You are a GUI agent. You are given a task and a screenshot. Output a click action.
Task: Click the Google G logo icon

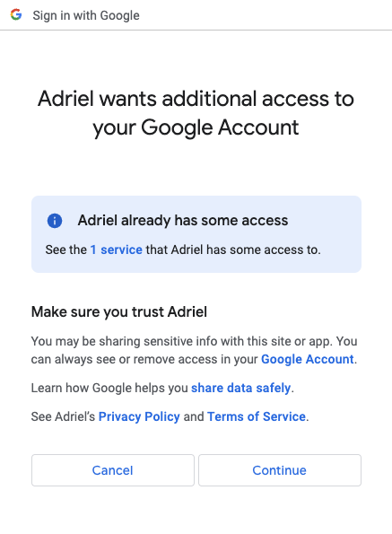[x=16, y=15]
